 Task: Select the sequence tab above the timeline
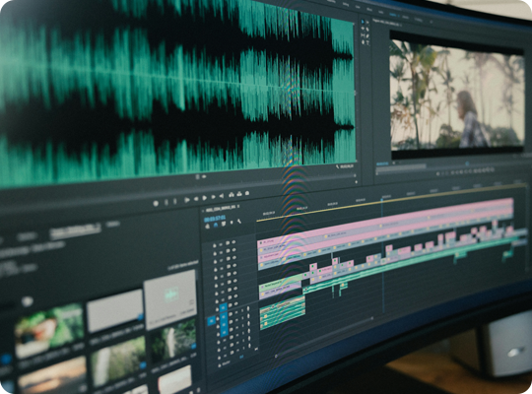[x=221, y=208]
